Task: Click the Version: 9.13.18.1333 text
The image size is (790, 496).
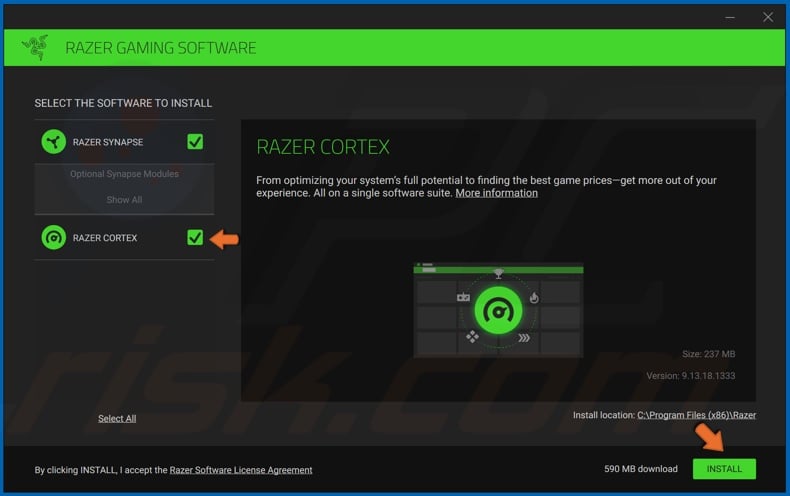Action: point(691,376)
